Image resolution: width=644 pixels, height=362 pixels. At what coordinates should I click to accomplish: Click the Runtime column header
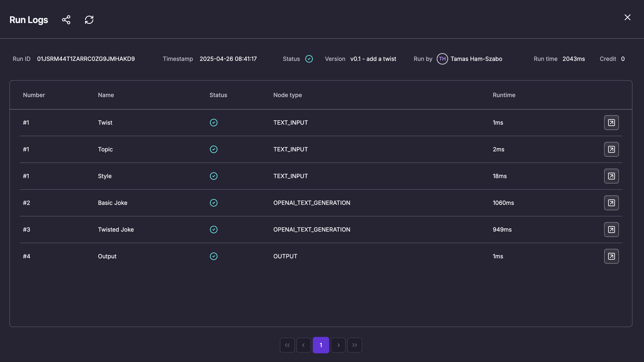[504, 95]
